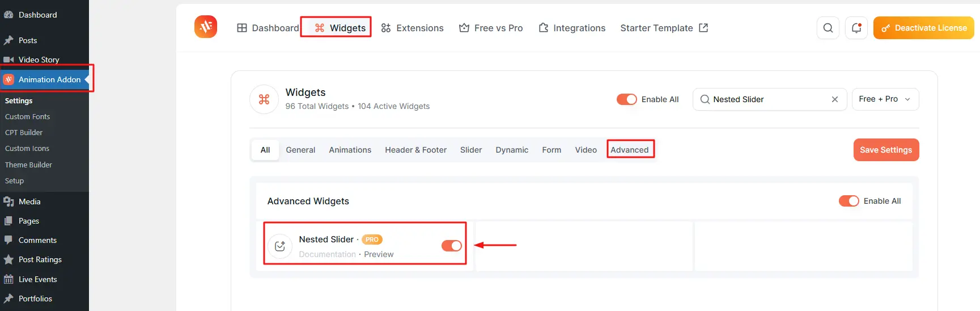The image size is (980, 311).
Task: Select the Video category tab
Action: [586, 150]
